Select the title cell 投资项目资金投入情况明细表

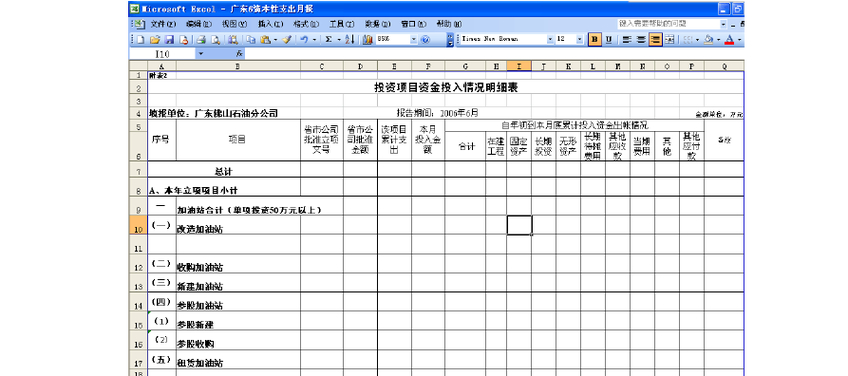tap(446, 88)
